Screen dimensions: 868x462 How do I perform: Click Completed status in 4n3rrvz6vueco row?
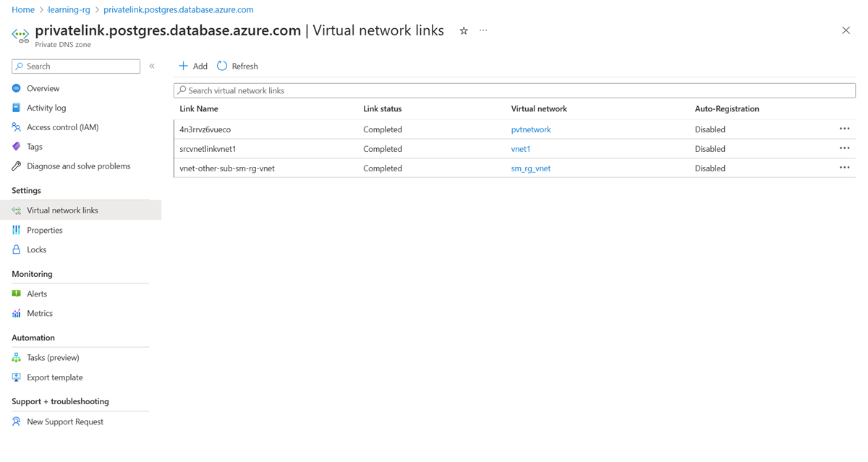(383, 129)
